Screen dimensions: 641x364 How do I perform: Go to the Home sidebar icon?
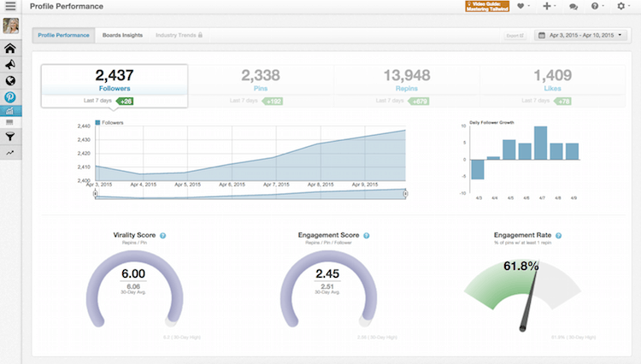click(10, 48)
